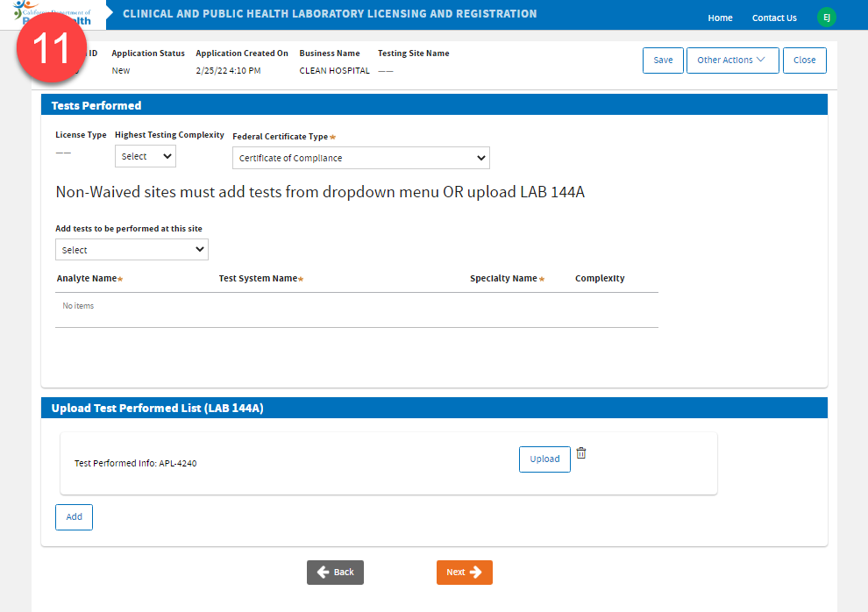The height and width of the screenshot is (612, 868).
Task: Click the California Department of Public Health logo
Action: (53, 14)
